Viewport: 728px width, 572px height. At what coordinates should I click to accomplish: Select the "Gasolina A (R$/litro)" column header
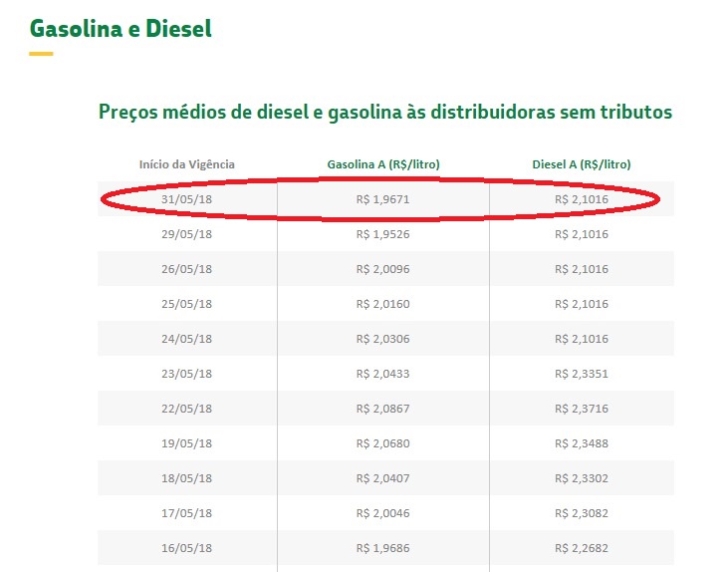(x=383, y=164)
